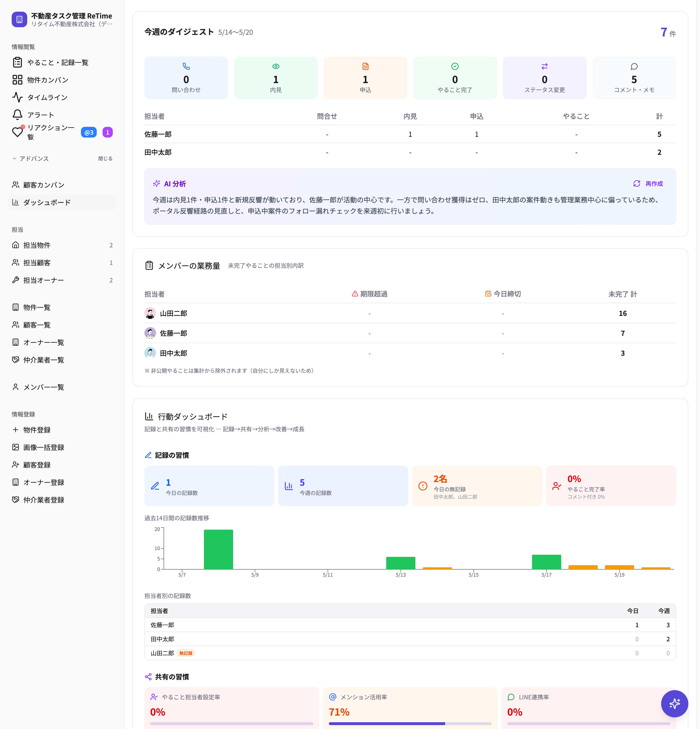The image size is (700, 729).
Task: Click the ReTime app logo icon
Action: coord(19,19)
